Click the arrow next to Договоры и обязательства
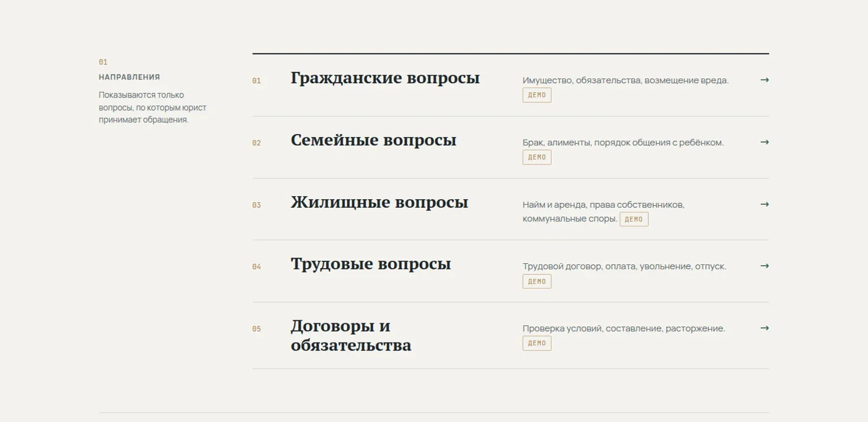The width and height of the screenshot is (868, 422). point(764,328)
